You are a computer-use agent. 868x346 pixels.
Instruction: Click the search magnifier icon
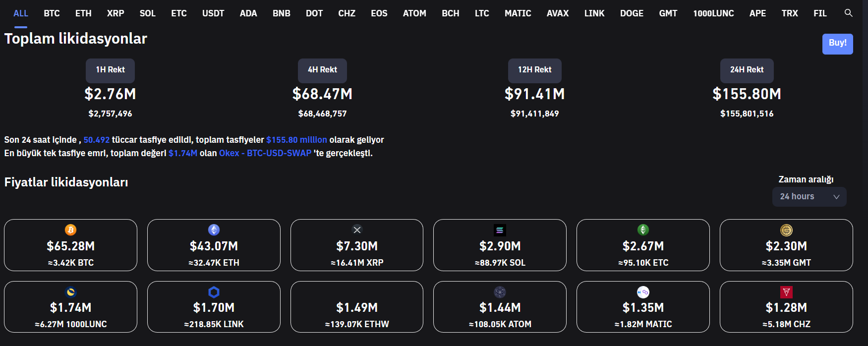(848, 13)
